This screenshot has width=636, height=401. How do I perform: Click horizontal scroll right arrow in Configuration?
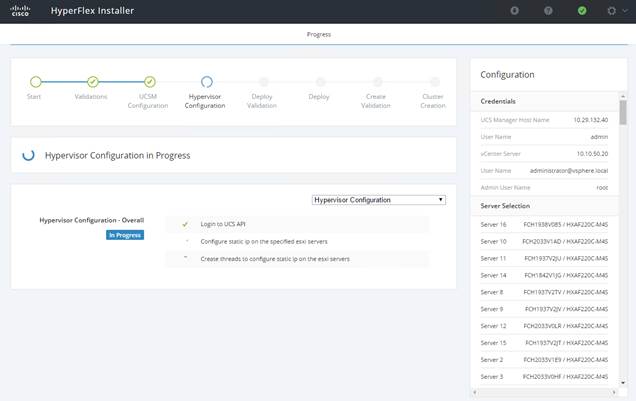[614, 392]
